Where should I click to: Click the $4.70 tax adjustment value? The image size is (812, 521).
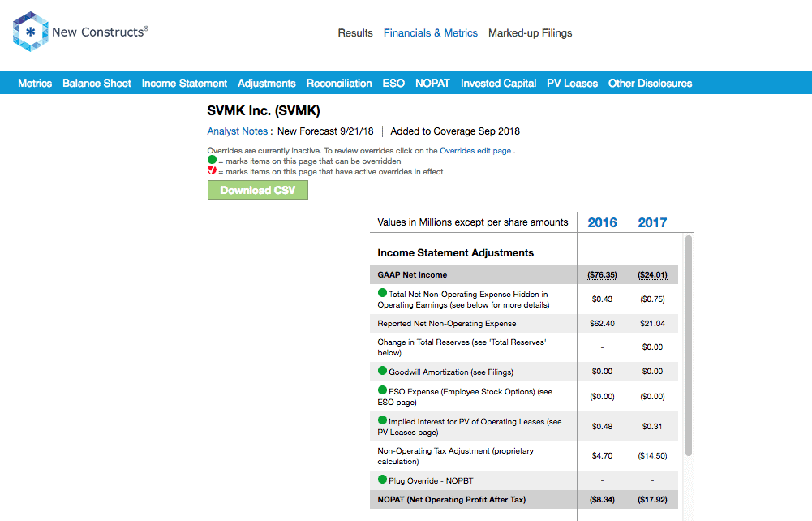602,456
